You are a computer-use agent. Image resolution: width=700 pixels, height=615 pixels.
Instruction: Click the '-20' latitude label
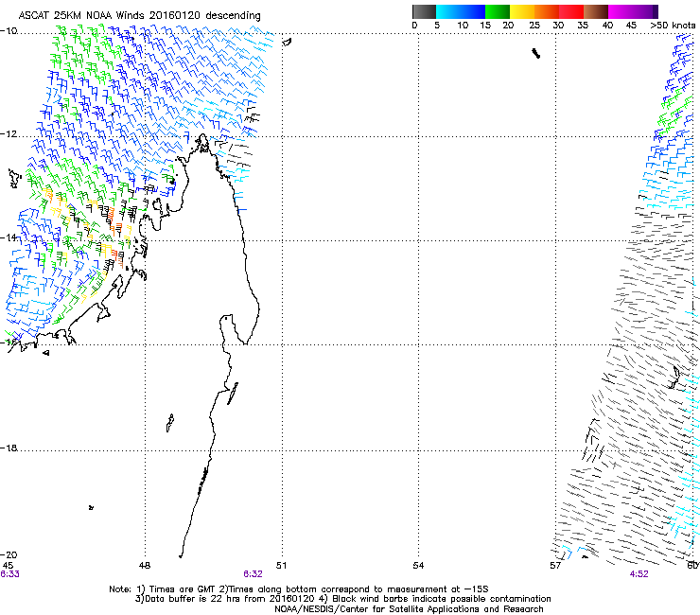[9, 554]
